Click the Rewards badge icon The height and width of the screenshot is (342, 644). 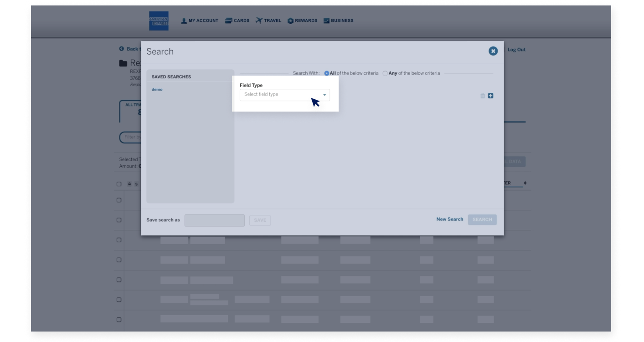pos(290,20)
